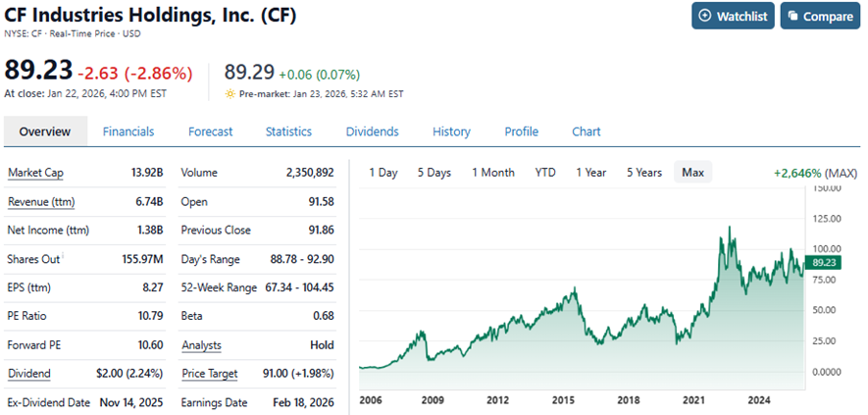Click the Compare button
The height and width of the screenshot is (415, 868).
tap(819, 16)
